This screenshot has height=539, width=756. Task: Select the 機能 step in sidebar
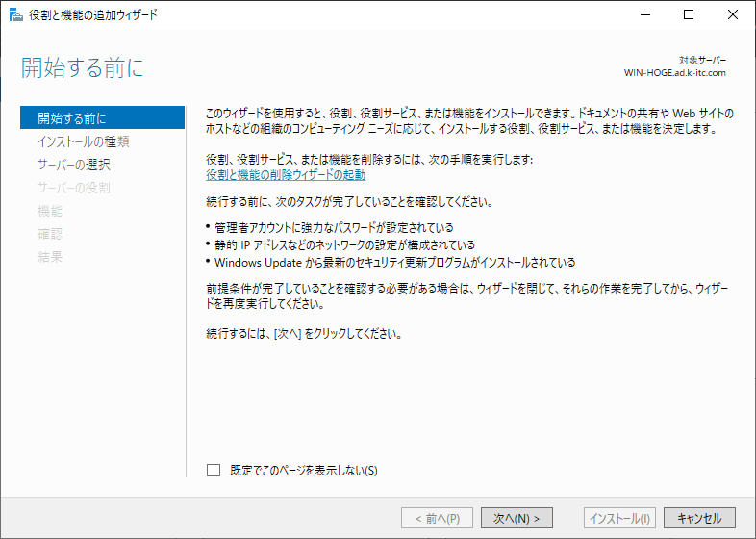pyautogui.click(x=50, y=211)
